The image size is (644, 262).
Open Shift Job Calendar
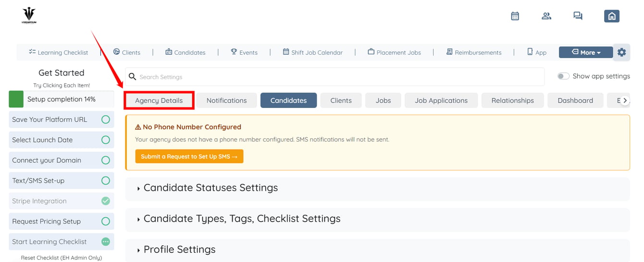point(312,52)
